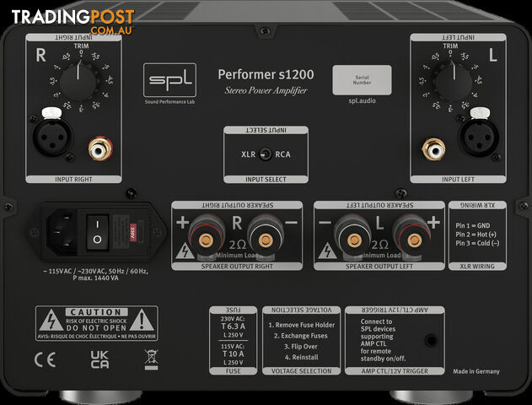Click the 'RCA' label on the input selector

(282, 154)
